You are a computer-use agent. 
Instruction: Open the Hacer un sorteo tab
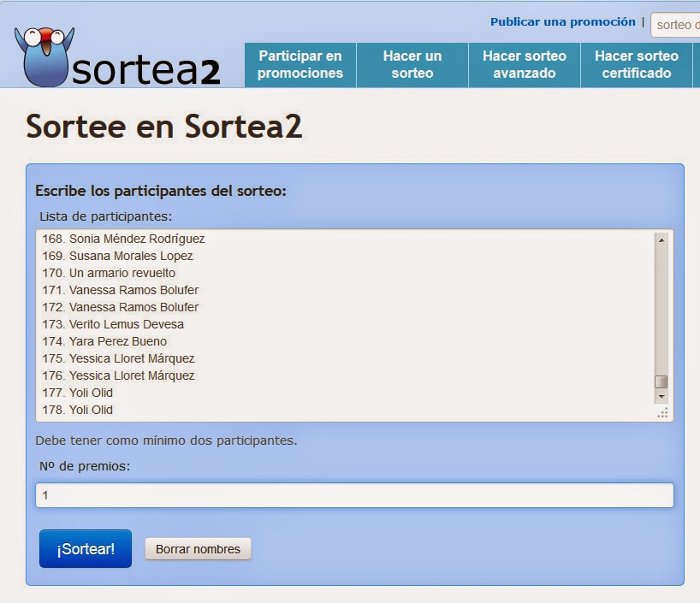[412, 65]
